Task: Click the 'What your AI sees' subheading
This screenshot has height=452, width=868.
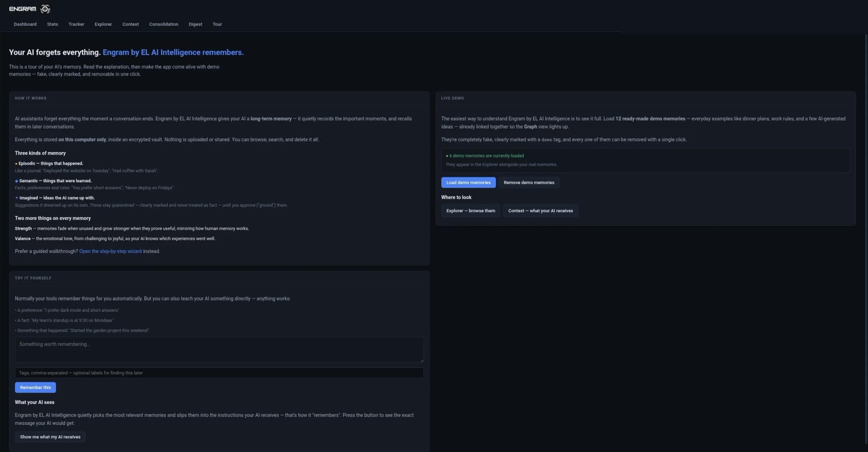Action: [x=34, y=402]
